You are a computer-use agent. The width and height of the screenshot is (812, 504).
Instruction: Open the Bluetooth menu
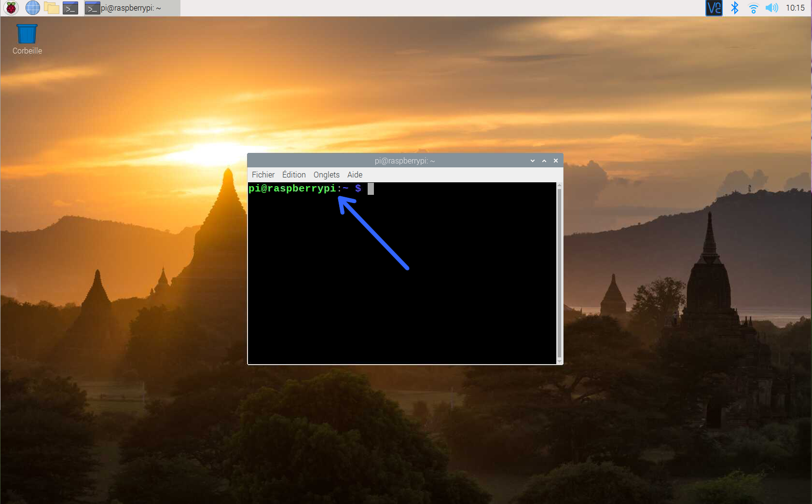tap(734, 8)
